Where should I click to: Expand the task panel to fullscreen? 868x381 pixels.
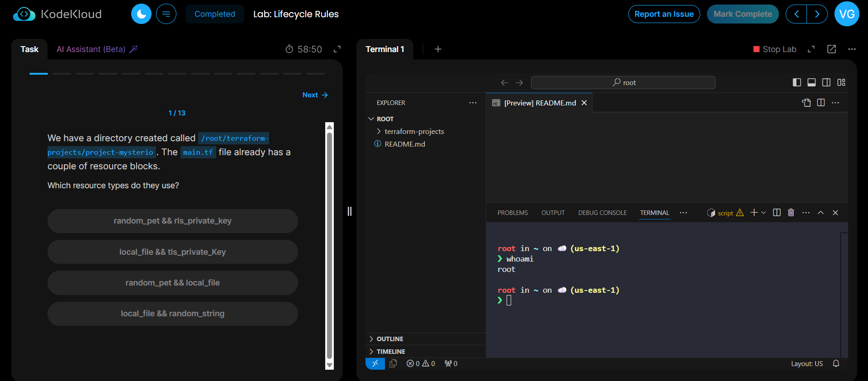pyautogui.click(x=337, y=49)
